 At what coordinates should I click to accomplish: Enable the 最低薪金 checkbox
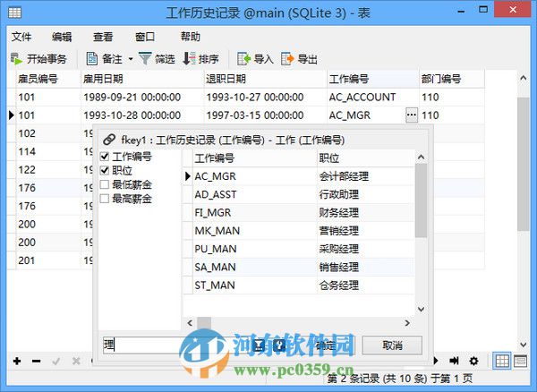105,184
